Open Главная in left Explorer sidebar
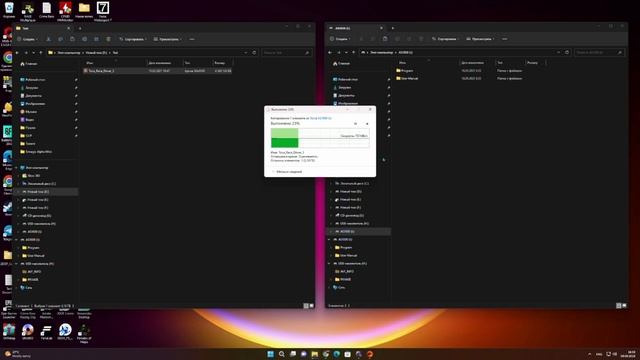The height and width of the screenshot is (360, 640). pyautogui.click(x=29, y=64)
